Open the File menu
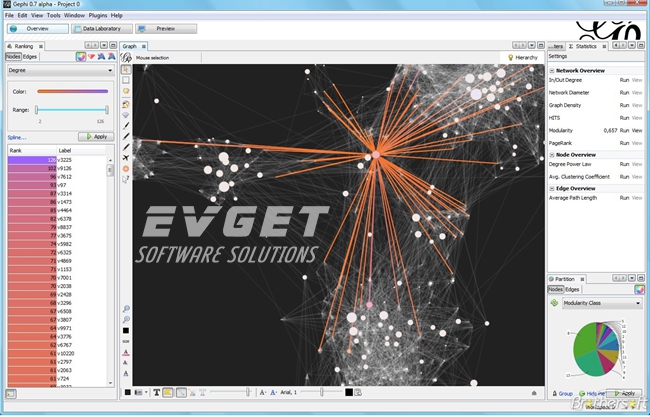 pyautogui.click(x=9, y=15)
